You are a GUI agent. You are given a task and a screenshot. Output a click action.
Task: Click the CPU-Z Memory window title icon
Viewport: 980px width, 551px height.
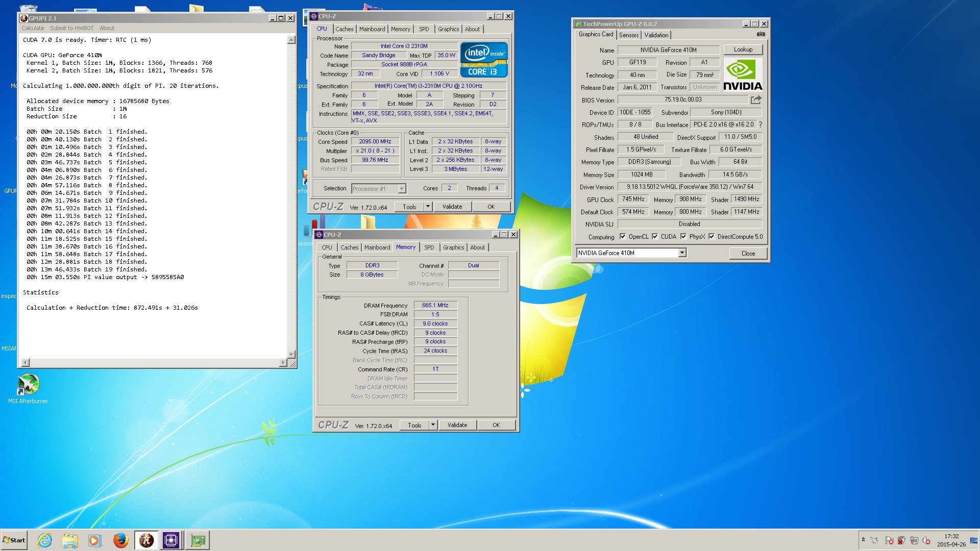click(319, 235)
